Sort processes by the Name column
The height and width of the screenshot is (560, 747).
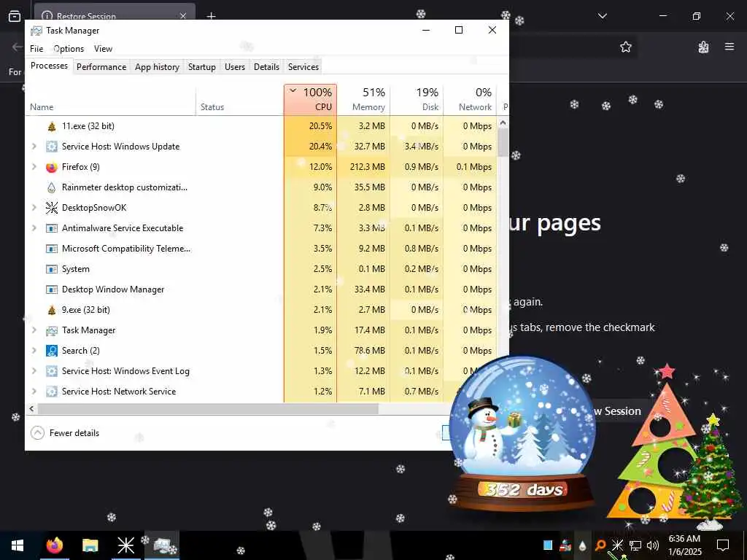pos(111,100)
